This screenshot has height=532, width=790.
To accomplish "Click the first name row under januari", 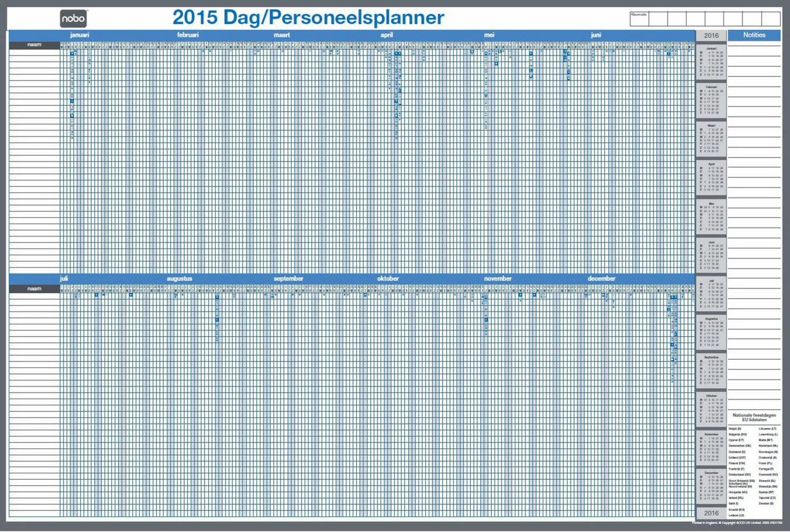I will click(x=34, y=52).
